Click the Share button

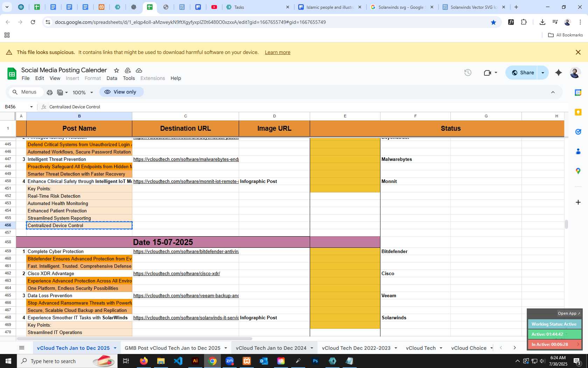[522, 73]
